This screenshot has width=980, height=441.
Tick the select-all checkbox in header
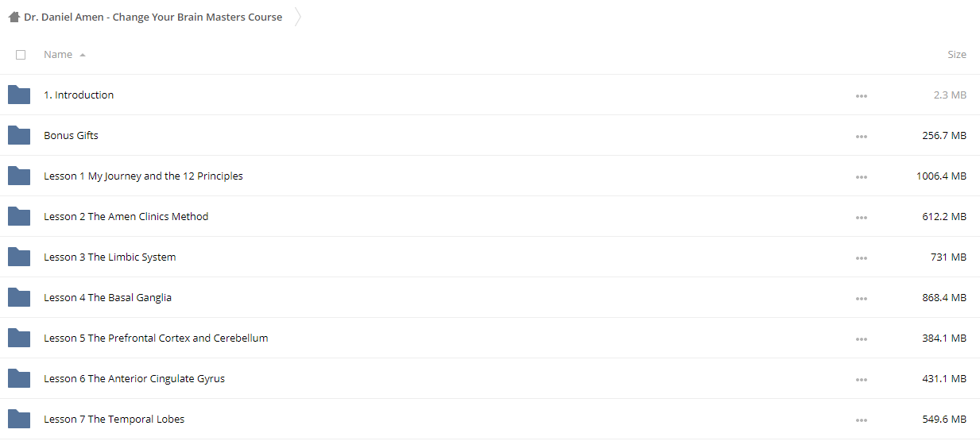point(21,55)
